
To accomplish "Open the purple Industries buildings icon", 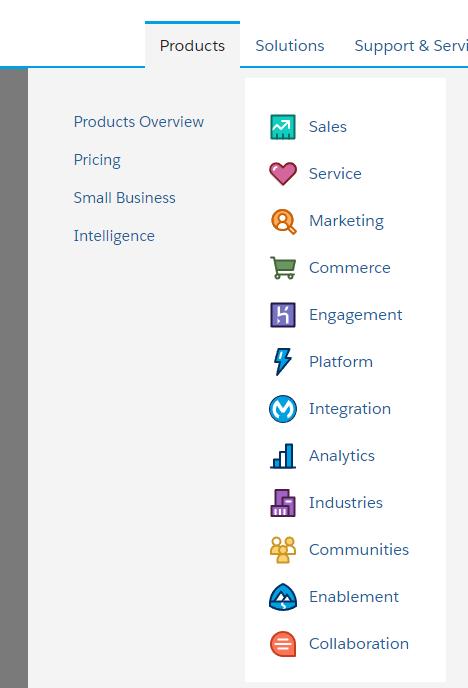I will 283,503.
